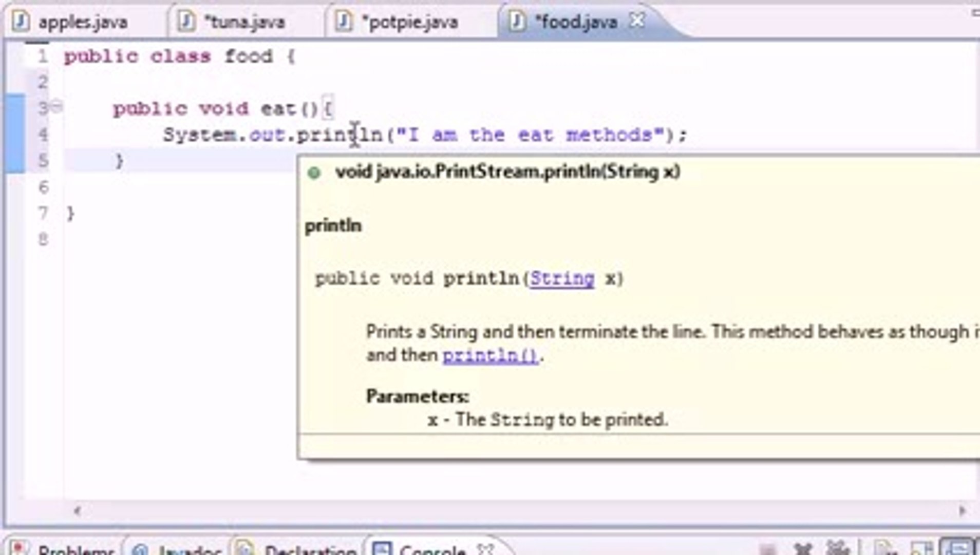Click the horizontal scrollbar left arrow
The height and width of the screenshot is (555, 980).
click(77, 510)
